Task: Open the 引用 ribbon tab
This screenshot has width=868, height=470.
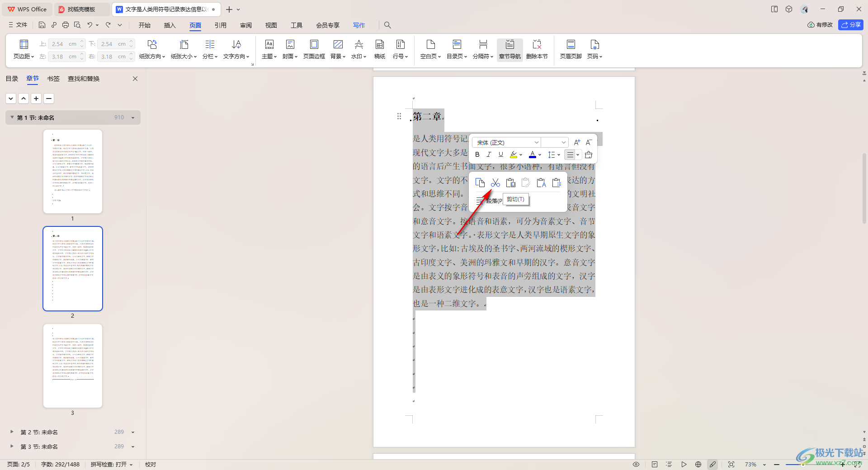Action: pos(221,25)
